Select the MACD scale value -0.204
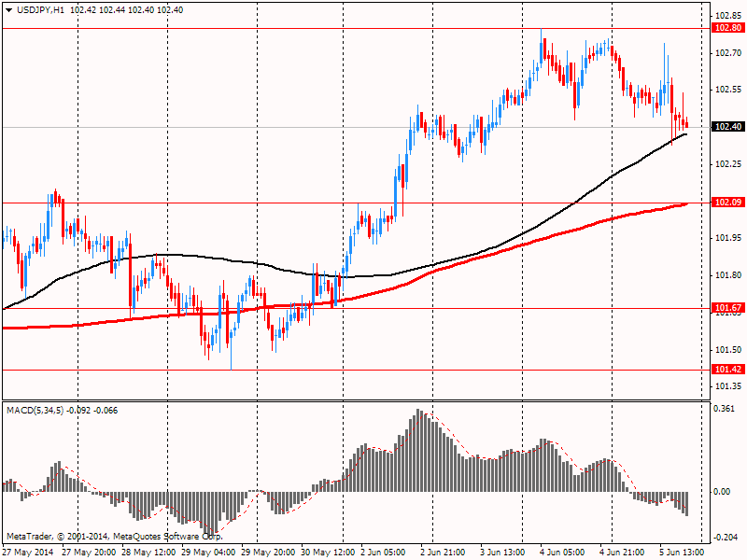The height and width of the screenshot is (560, 747). 724,538
